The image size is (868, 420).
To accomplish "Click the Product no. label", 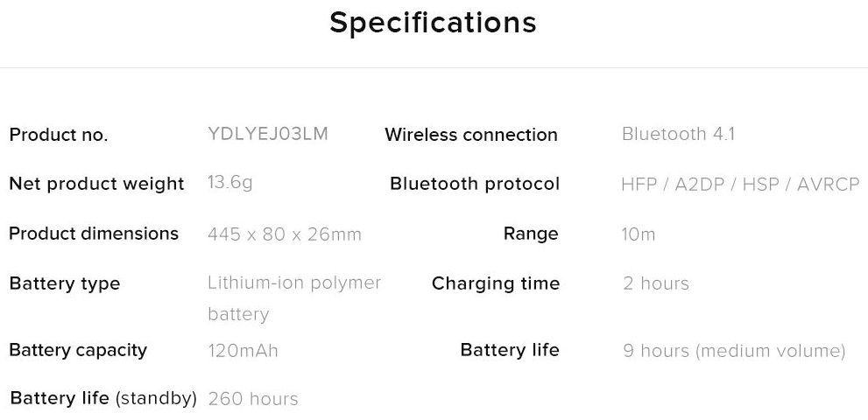I will (58, 135).
